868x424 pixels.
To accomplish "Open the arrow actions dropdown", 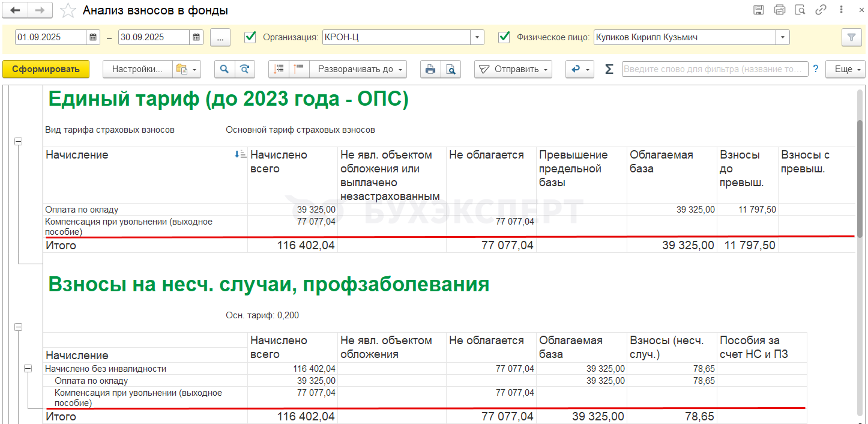I will point(580,69).
